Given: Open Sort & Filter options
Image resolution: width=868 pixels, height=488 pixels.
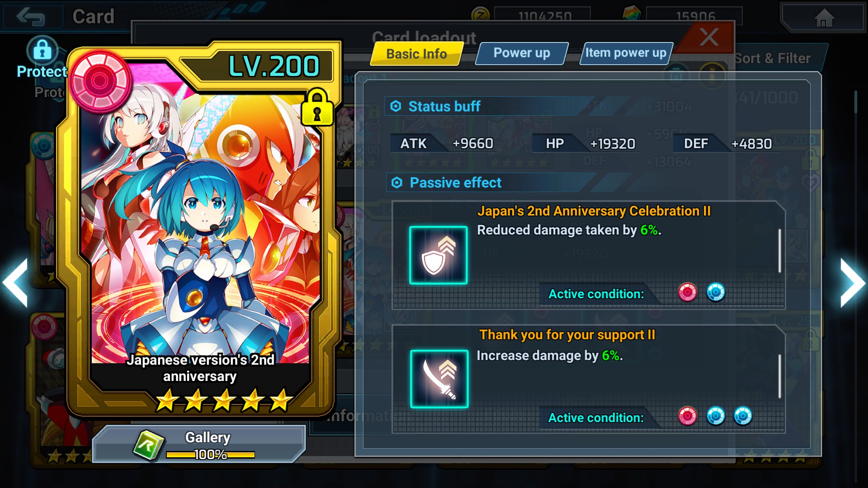Looking at the screenshot, I should click(772, 58).
